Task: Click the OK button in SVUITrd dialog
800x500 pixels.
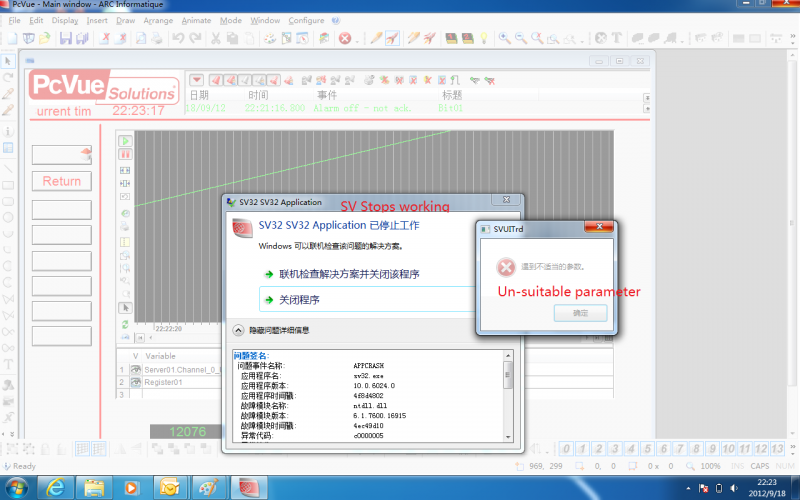Action: click(x=581, y=313)
